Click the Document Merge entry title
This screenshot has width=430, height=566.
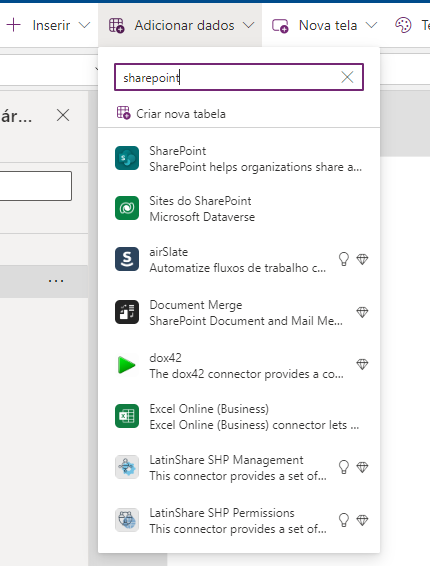point(196,305)
